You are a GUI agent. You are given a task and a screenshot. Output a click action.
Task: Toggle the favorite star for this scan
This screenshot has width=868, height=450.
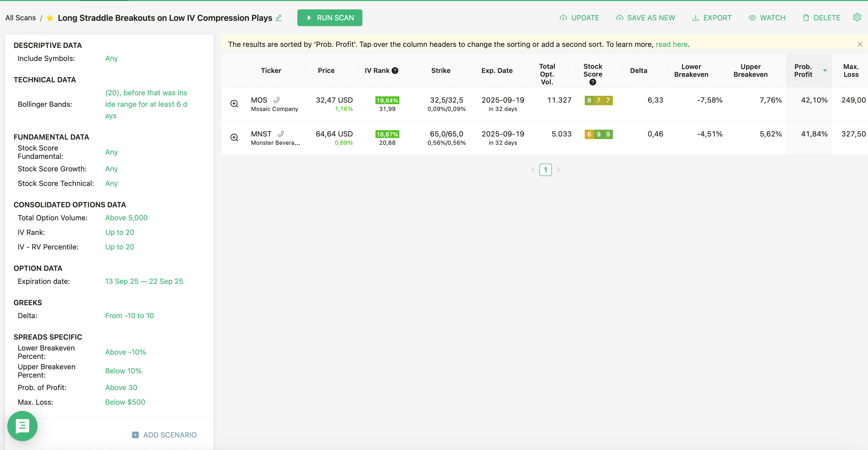coord(50,18)
